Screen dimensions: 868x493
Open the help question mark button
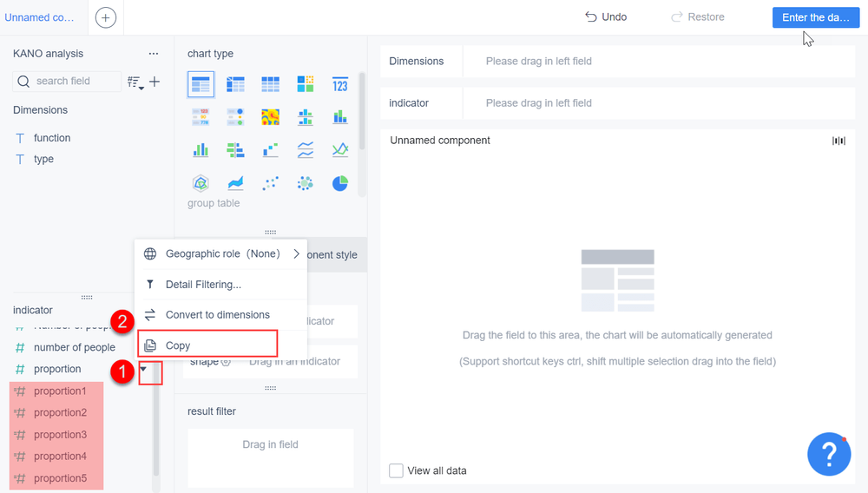[x=828, y=453]
